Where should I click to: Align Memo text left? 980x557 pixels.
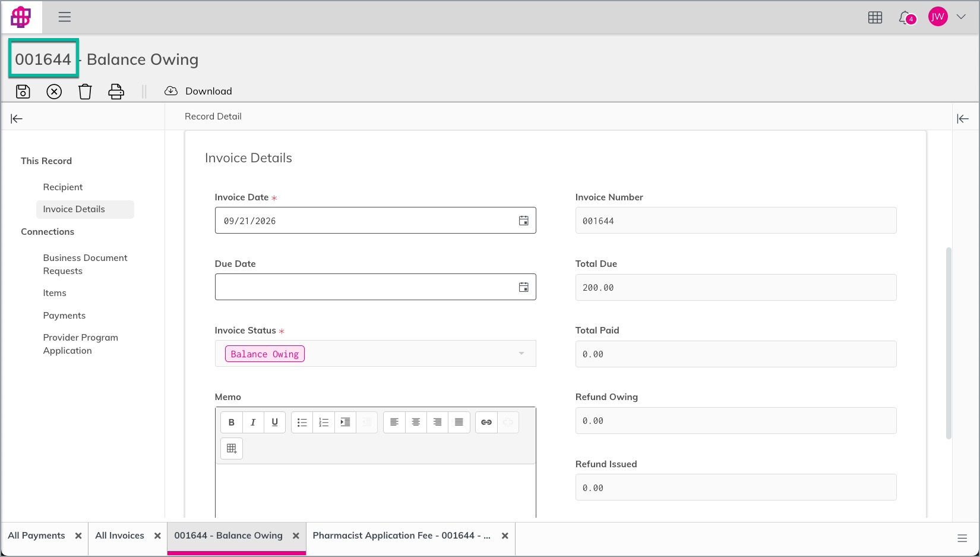[x=394, y=423]
